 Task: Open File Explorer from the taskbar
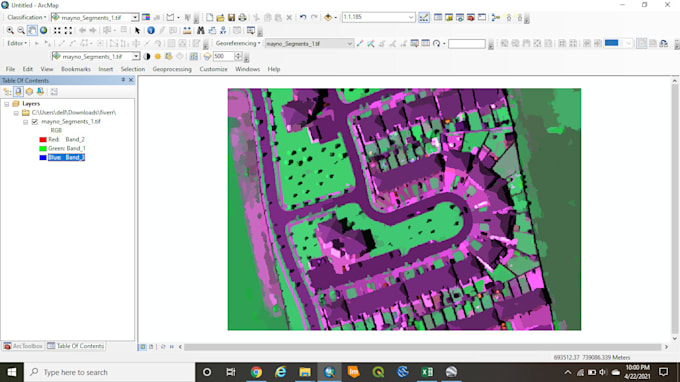click(305, 372)
